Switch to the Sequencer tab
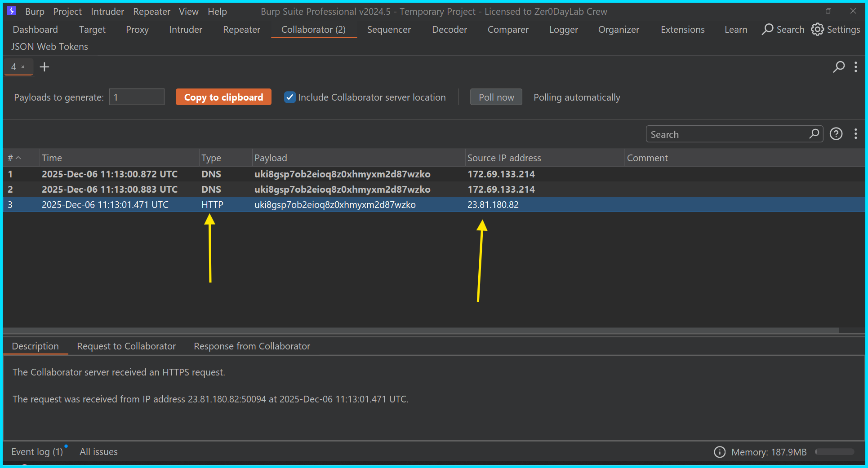Viewport: 868px width, 468px height. [389, 30]
